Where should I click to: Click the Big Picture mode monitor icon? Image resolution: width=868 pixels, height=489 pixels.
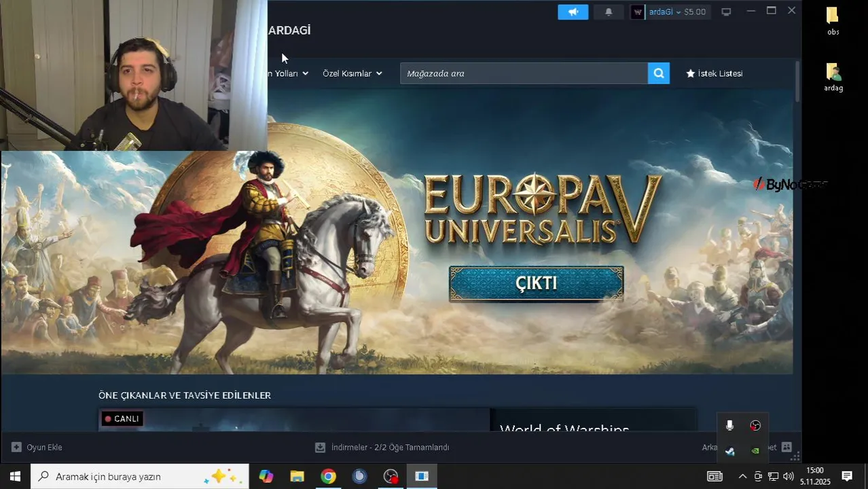[726, 12]
